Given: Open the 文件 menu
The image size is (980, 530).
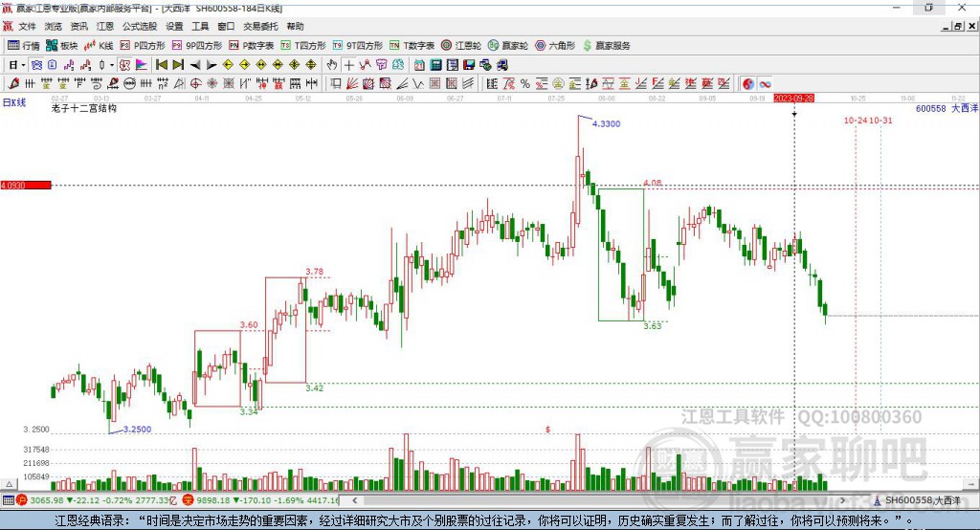Looking at the screenshot, I should 28,26.
